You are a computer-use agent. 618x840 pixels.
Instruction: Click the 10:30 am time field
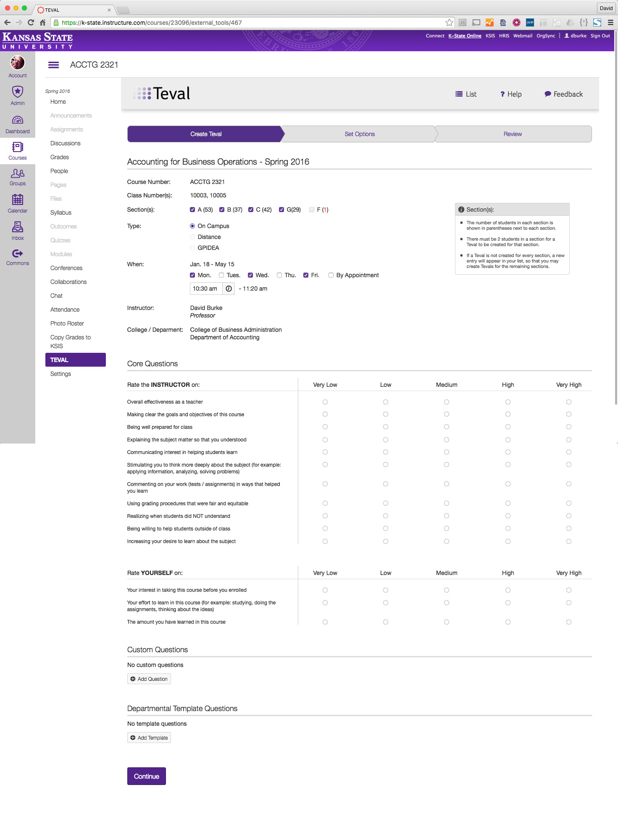pyautogui.click(x=206, y=289)
